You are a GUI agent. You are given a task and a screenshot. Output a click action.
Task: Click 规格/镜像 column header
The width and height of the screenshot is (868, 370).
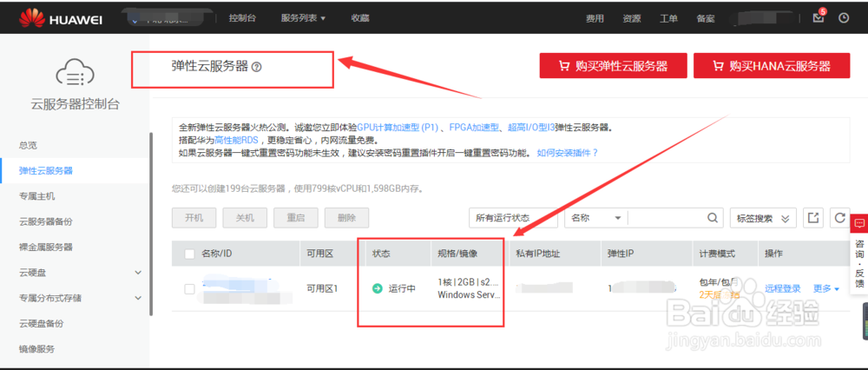(x=457, y=254)
